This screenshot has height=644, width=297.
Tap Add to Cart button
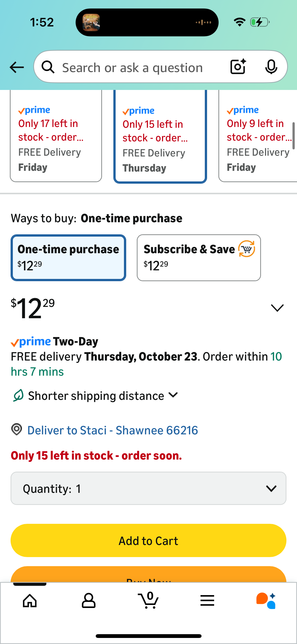[148, 540]
